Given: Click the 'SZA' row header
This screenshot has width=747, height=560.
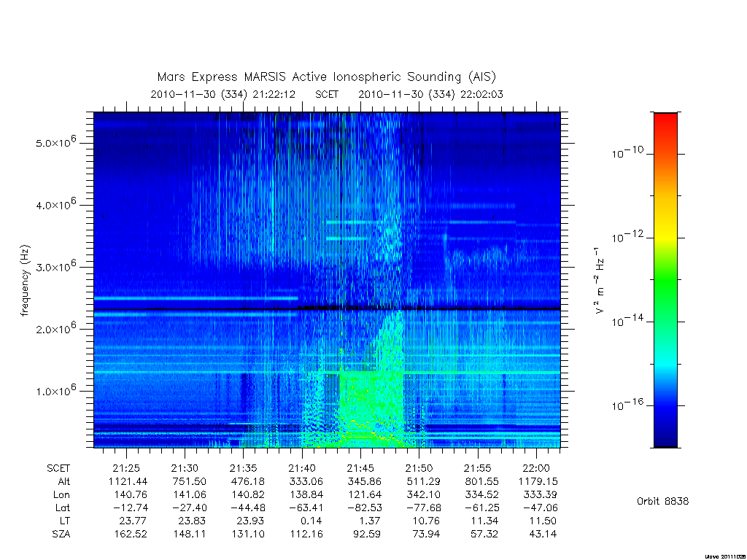Looking at the screenshot, I should pyautogui.click(x=61, y=534).
